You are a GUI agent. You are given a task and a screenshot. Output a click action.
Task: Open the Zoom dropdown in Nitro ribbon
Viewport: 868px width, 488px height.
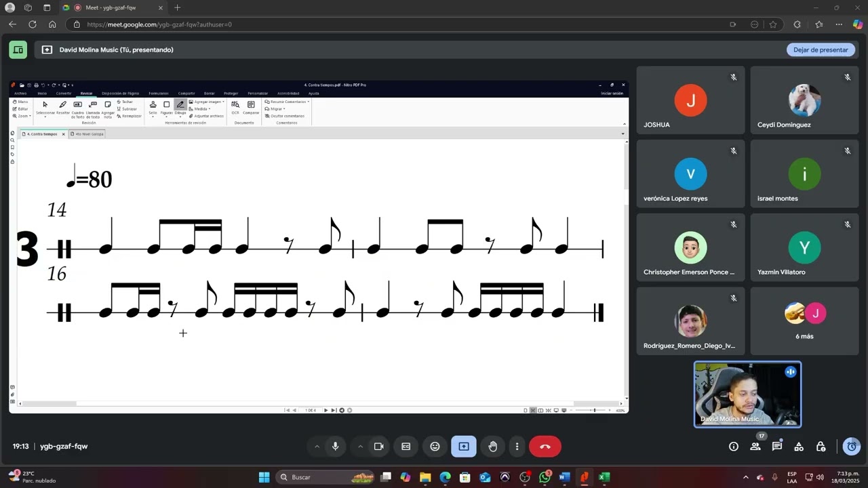coord(22,116)
